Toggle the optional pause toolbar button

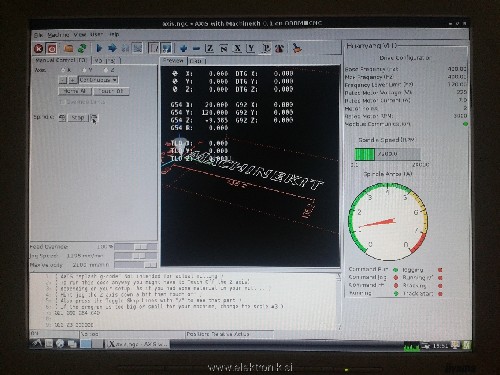click(166, 48)
